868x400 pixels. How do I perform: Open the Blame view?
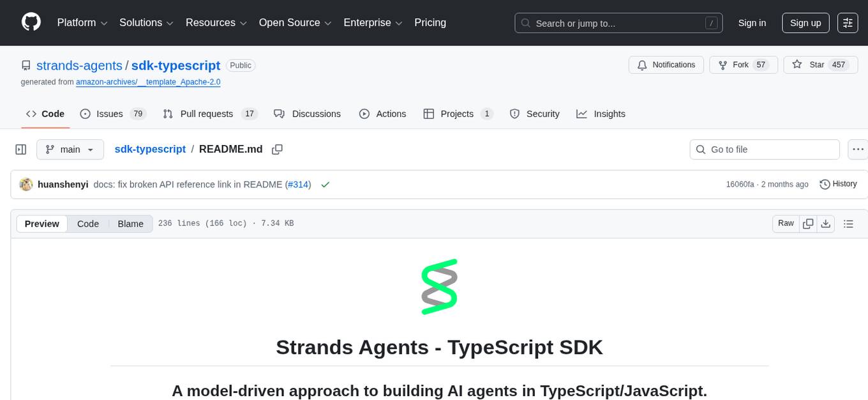click(x=130, y=224)
